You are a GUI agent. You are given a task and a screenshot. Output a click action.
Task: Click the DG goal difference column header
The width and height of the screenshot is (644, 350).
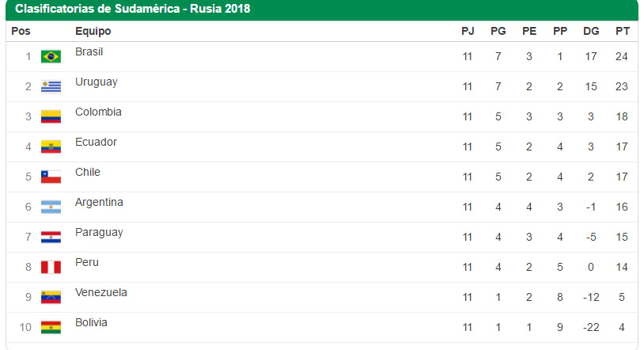coord(591,32)
